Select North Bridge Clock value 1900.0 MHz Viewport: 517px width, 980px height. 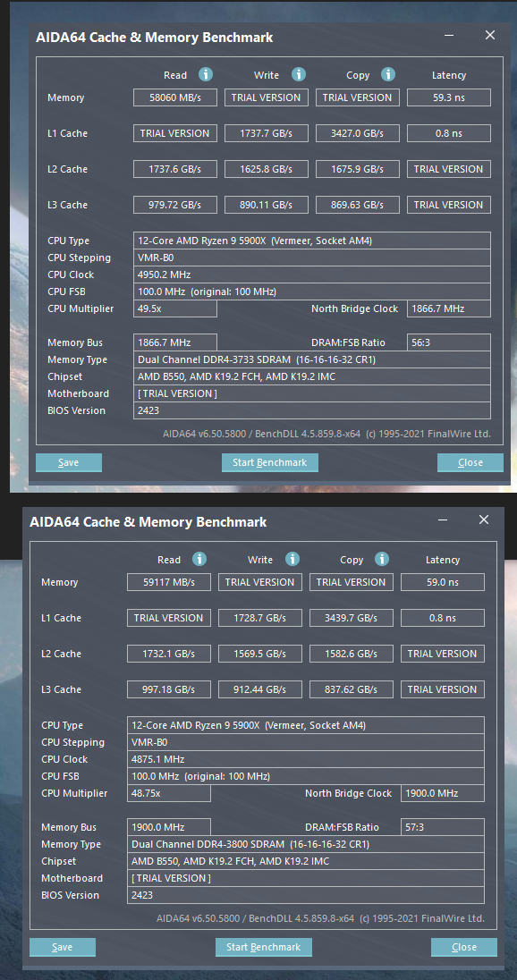[443, 793]
